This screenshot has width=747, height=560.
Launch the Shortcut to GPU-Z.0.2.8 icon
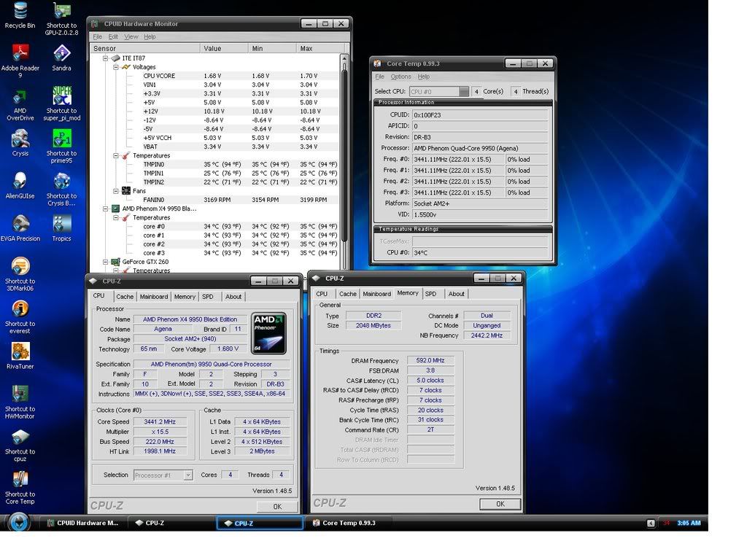[x=61, y=18]
